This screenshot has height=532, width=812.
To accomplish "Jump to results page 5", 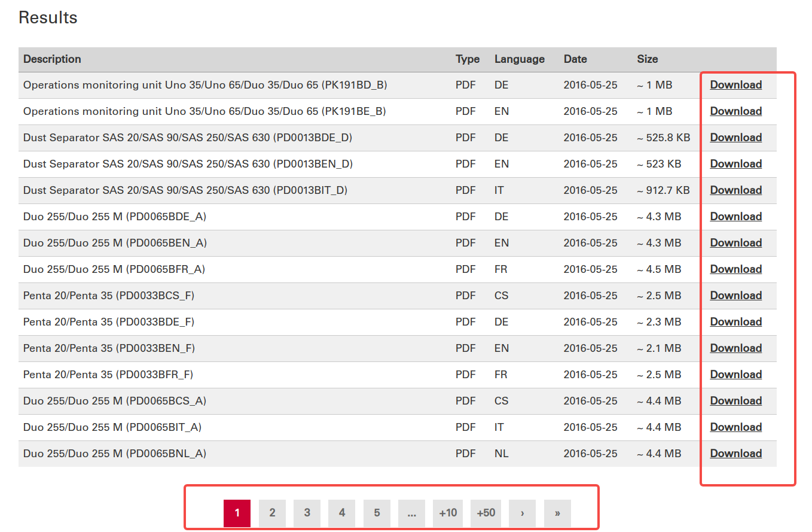I will [377, 513].
